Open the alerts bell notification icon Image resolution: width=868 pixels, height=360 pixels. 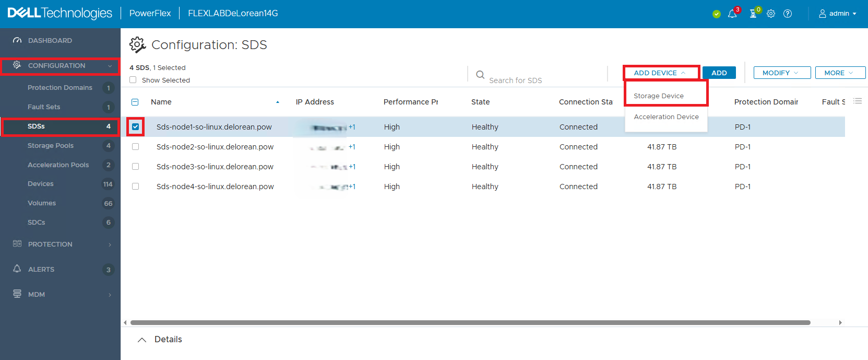(732, 14)
